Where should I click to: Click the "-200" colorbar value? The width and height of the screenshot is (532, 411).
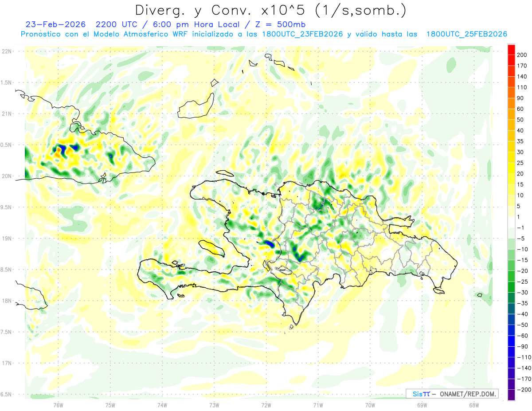[524, 389]
